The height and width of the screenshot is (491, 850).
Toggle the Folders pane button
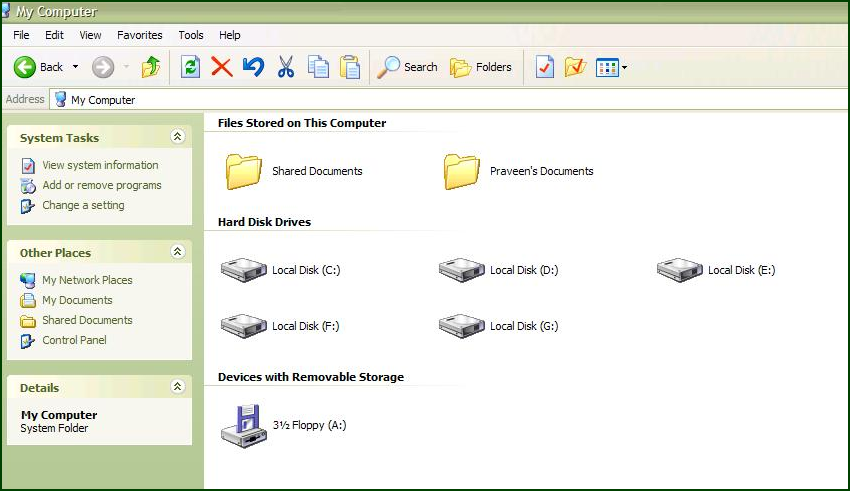tap(480, 67)
